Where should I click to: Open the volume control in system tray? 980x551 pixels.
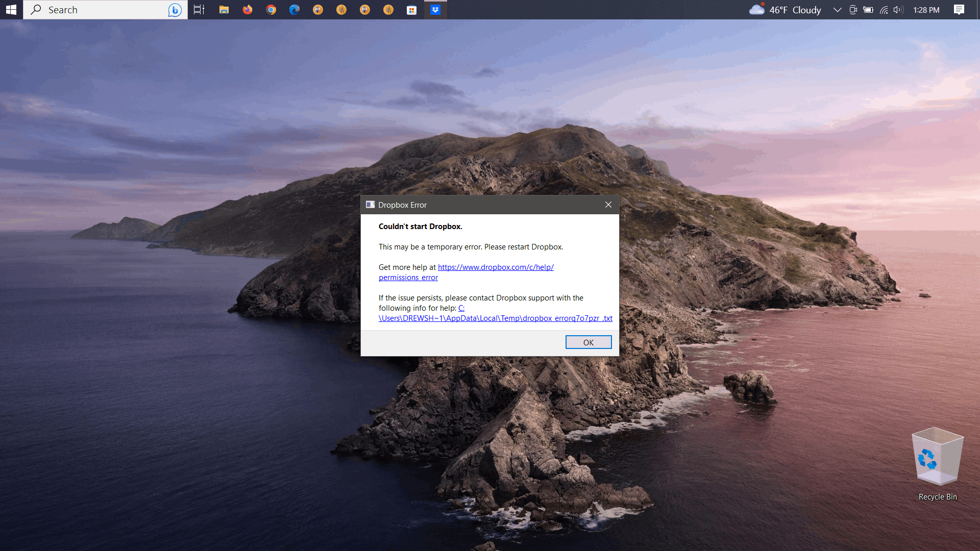898,10
